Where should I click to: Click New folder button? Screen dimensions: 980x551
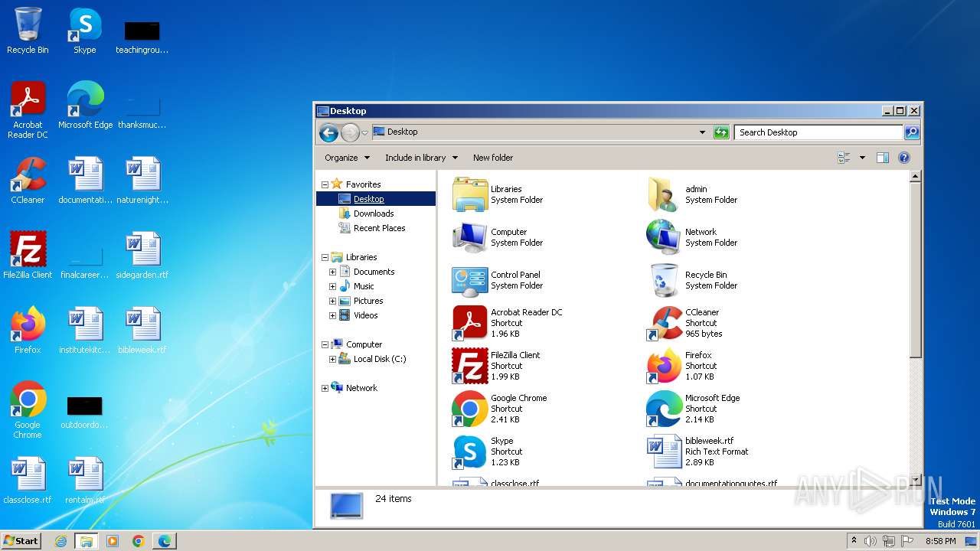[493, 158]
